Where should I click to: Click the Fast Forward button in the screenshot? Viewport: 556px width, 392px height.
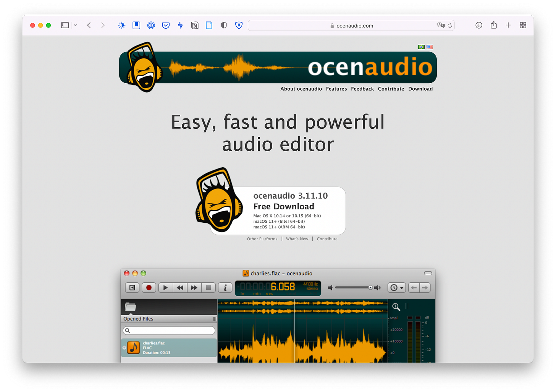point(194,288)
